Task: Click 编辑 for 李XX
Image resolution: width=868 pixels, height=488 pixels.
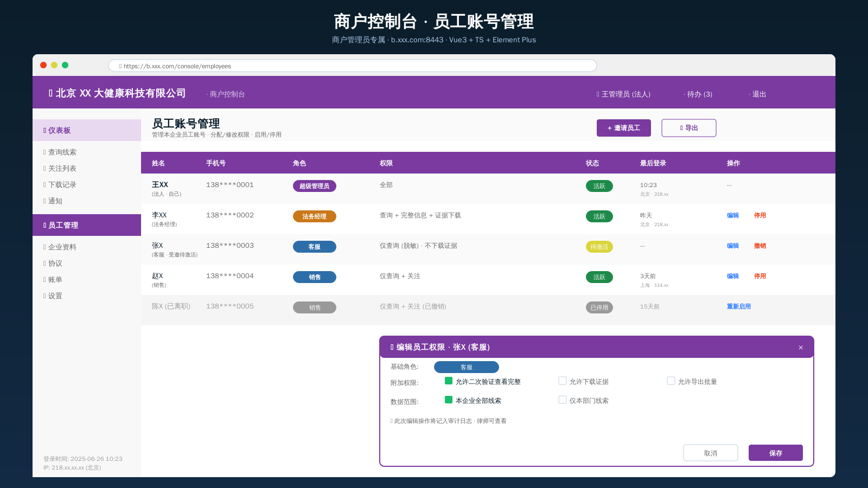Action: pos(733,215)
